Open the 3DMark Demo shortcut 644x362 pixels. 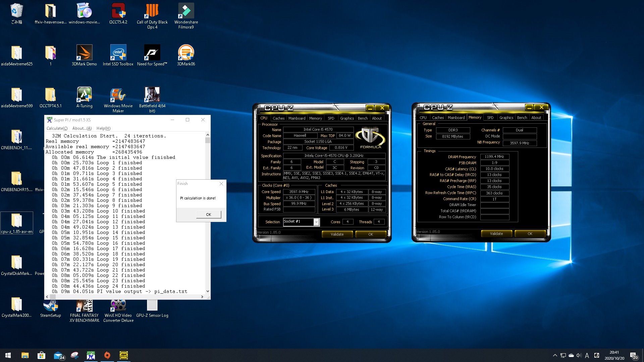click(84, 55)
